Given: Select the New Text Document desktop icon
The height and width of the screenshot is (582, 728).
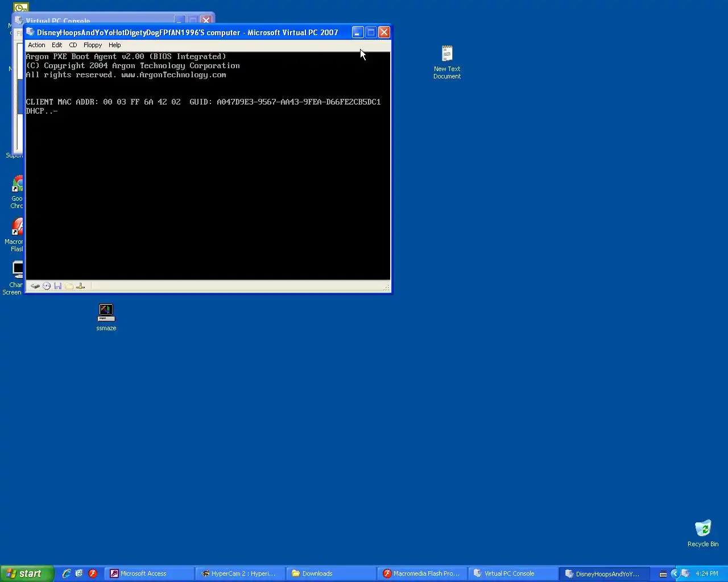Looking at the screenshot, I should click(x=447, y=62).
